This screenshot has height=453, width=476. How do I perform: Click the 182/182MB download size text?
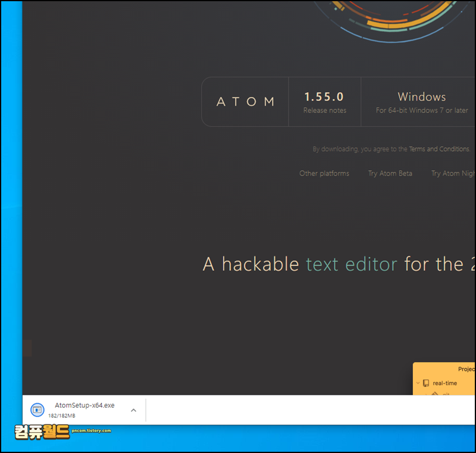[62, 415]
